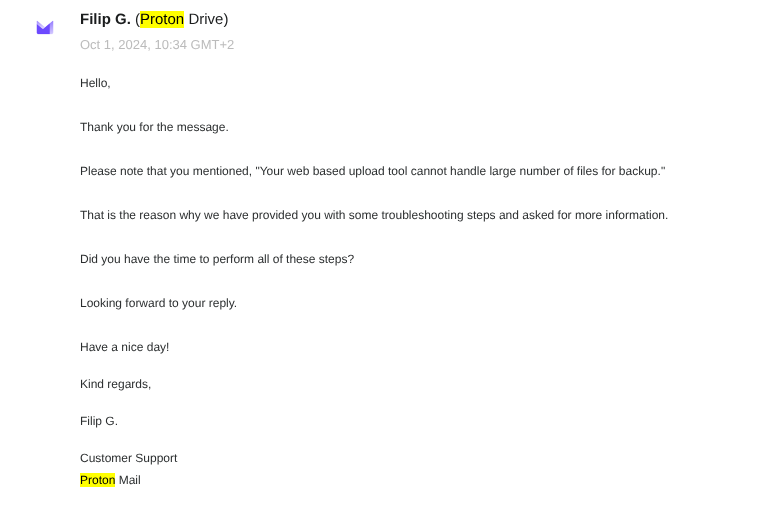Click sender name Filip G. in header
The image size is (777, 507).
click(105, 19)
